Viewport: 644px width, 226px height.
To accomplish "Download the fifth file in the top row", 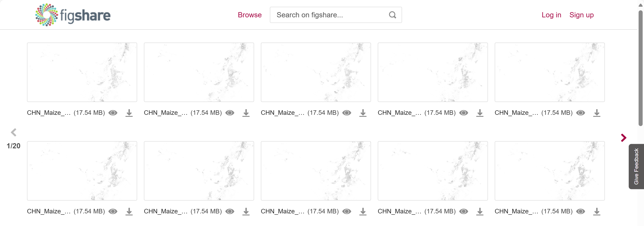I will [x=597, y=113].
